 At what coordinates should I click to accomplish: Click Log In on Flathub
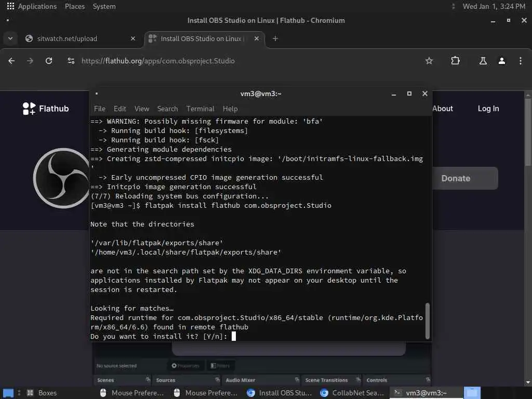[x=488, y=109]
